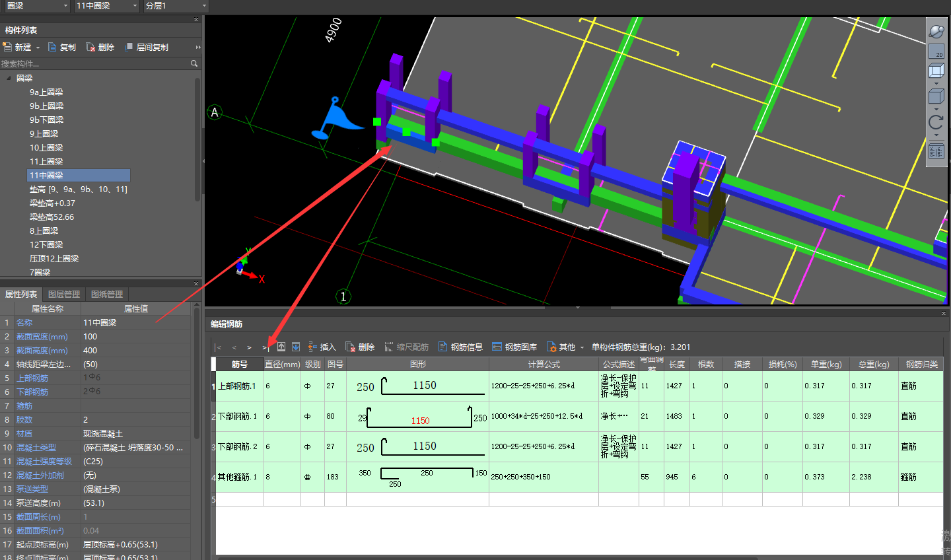Click the 计算公式 column header

(x=544, y=365)
